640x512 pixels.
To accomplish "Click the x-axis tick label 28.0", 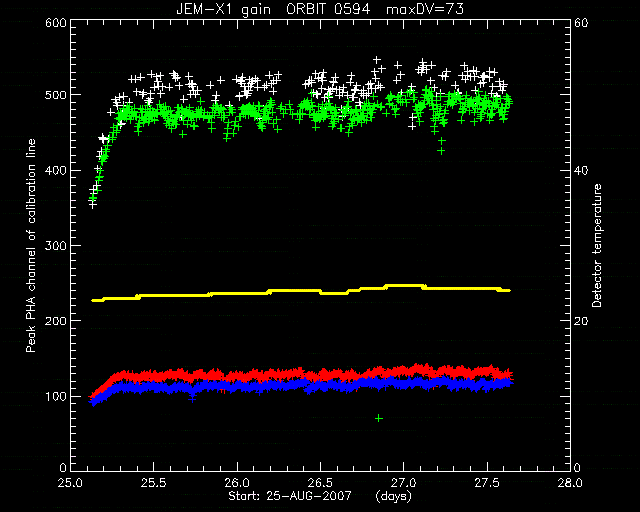I will pos(570,483).
